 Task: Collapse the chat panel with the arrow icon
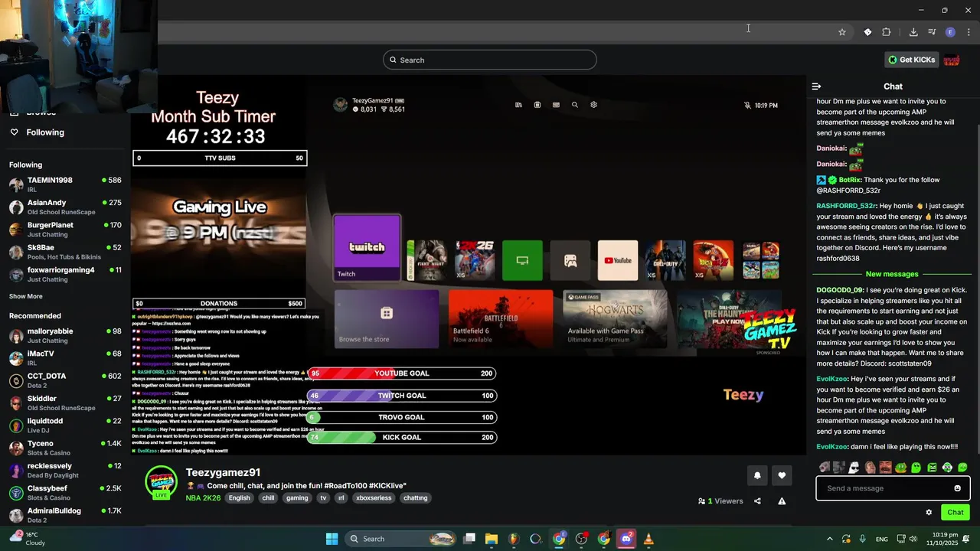coord(816,86)
